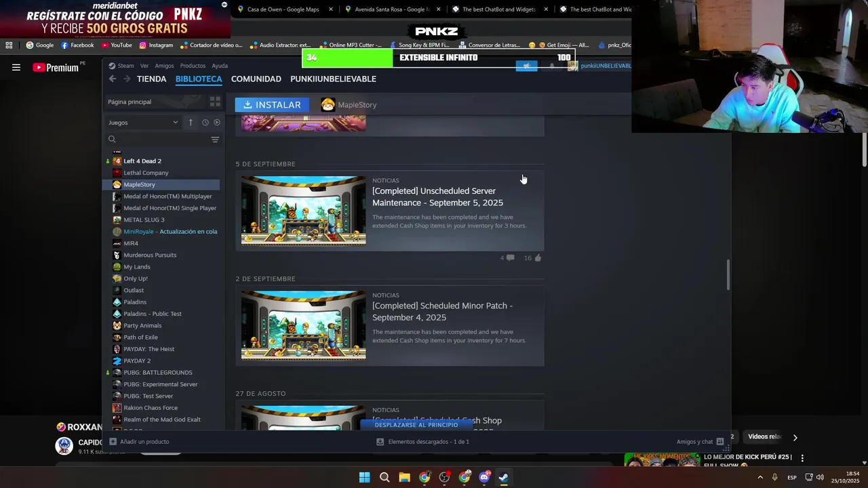868x488 pixels.
Task: Click the Steam icon on the taskbar
Action: tap(504, 477)
